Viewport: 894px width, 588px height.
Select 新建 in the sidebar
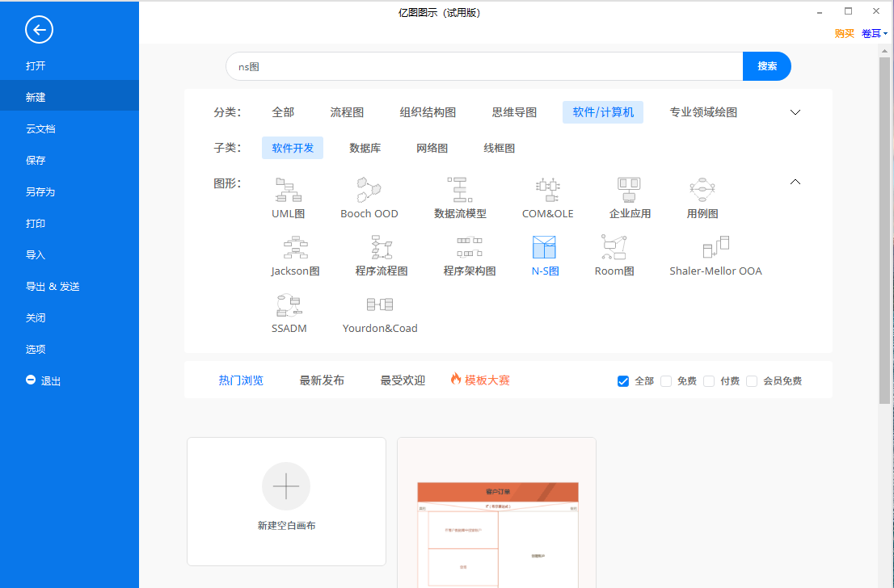point(70,97)
